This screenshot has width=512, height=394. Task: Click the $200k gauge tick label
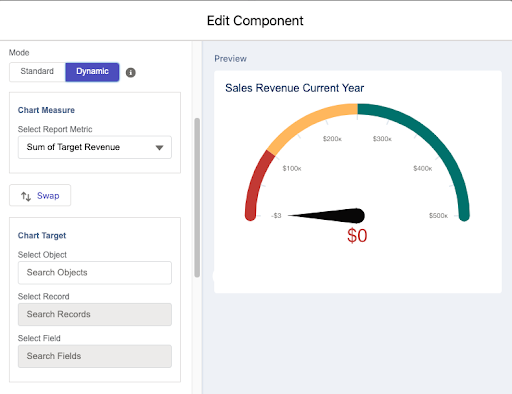coord(332,139)
